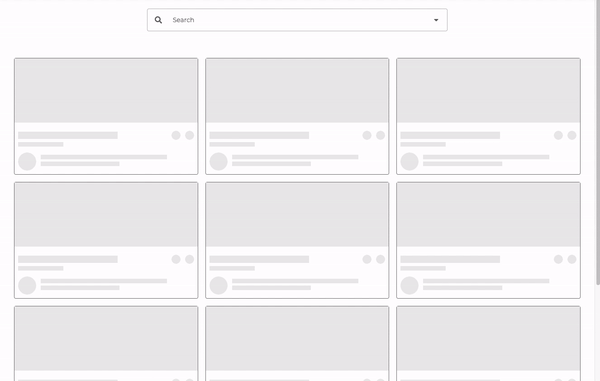Click the vertical scrollbar on the right edge
The image size is (600, 381).
[x=598, y=142]
